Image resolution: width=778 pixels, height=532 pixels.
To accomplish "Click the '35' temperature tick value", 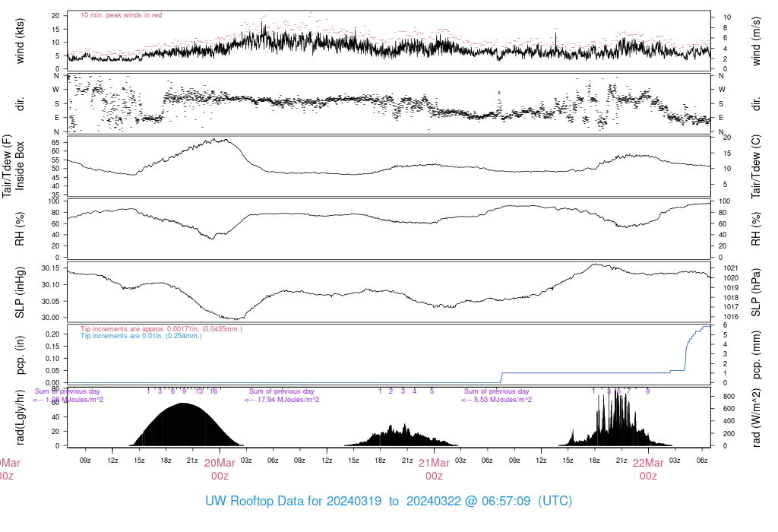I will pyautogui.click(x=55, y=195).
